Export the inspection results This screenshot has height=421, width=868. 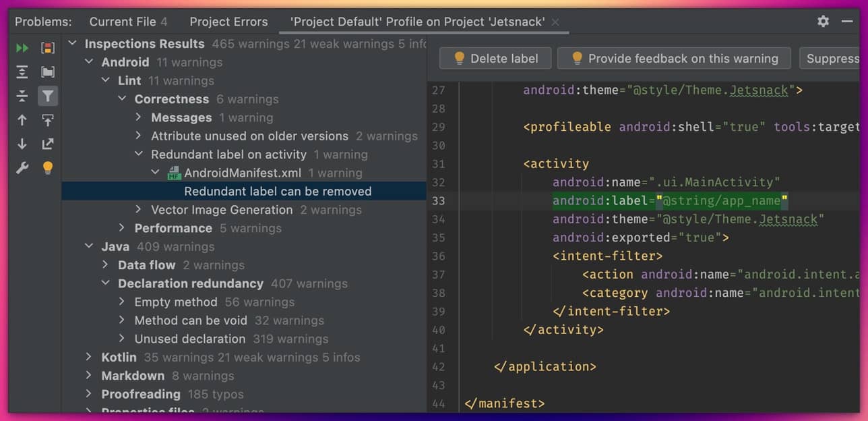[48, 144]
